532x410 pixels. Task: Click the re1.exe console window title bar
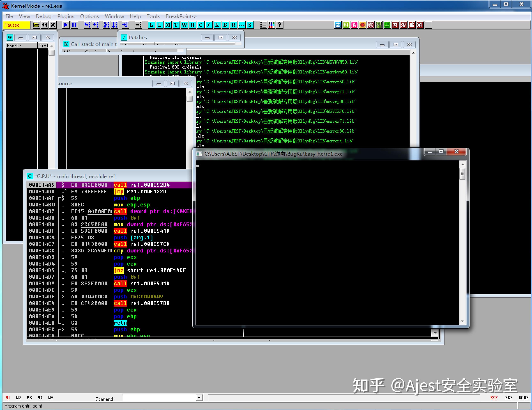[x=309, y=154]
